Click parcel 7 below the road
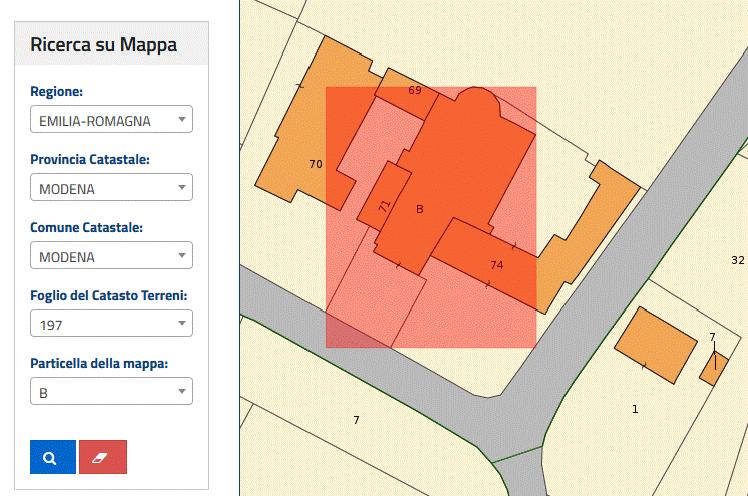Image resolution: width=748 pixels, height=496 pixels. [x=356, y=420]
